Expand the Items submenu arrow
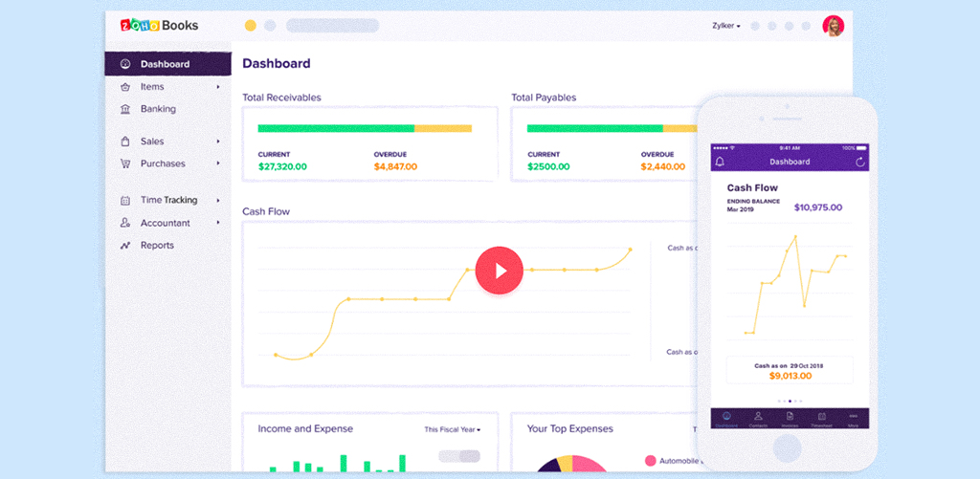The width and height of the screenshot is (980, 479). pyautogui.click(x=218, y=87)
